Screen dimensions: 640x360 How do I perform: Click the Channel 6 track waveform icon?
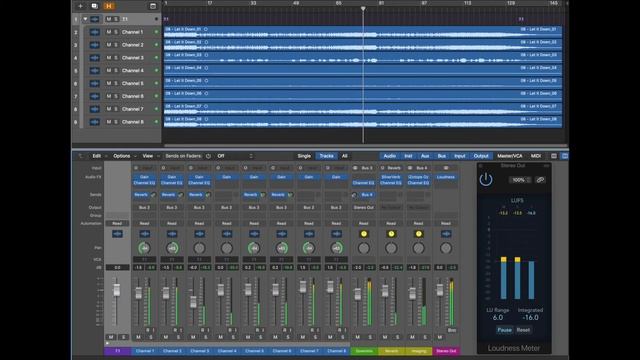coord(94,96)
